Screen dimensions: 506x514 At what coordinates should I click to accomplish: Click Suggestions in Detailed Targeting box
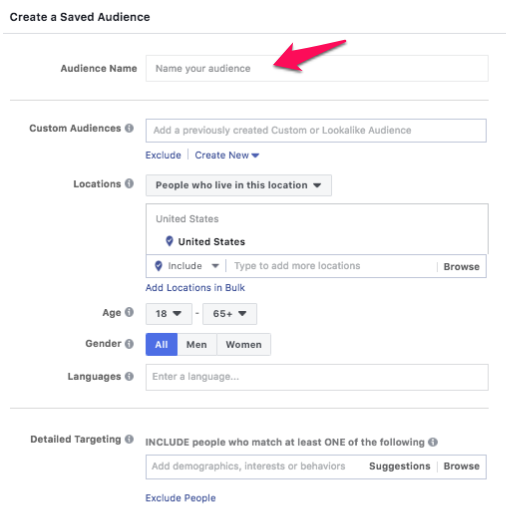[399, 466]
